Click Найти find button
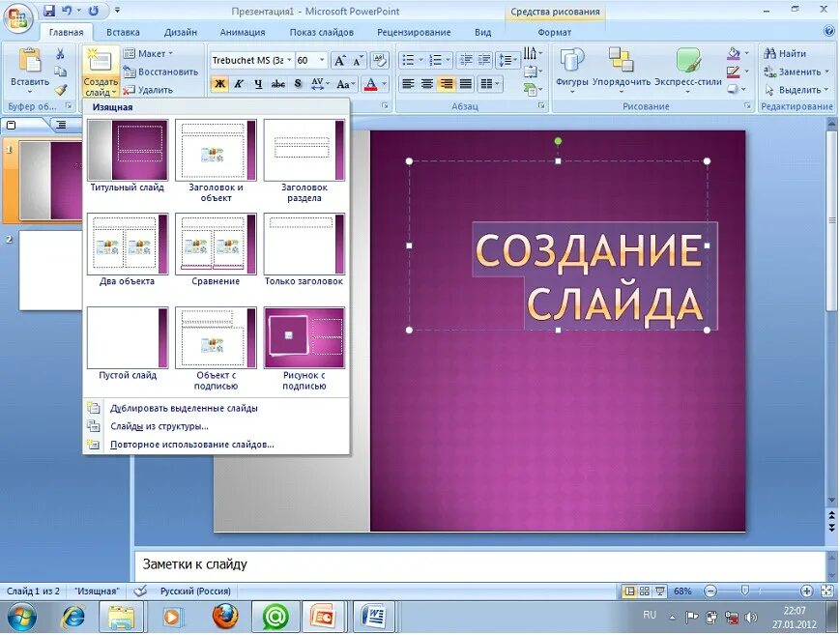The height and width of the screenshot is (635, 840). click(x=785, y=53)
